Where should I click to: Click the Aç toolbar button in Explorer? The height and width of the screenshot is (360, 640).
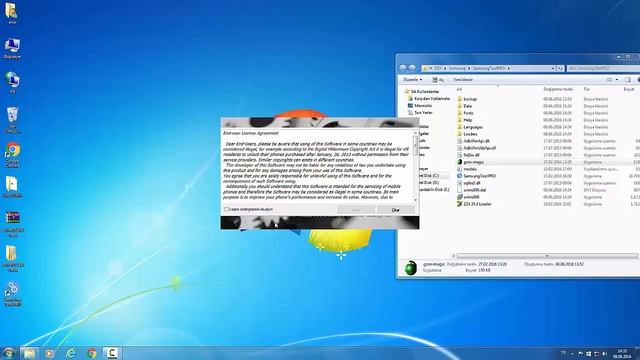pos(438,80)
